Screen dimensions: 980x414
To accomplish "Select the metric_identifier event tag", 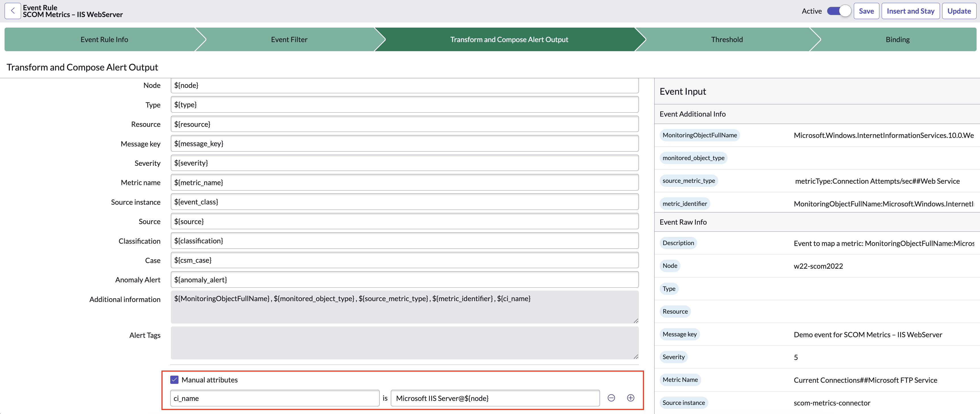I will coord(685,204).
